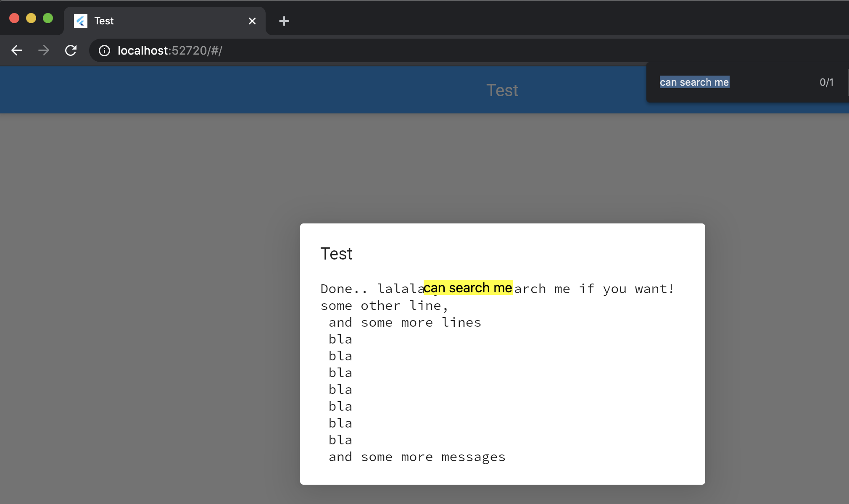This screenshot has width=849, height=504.
Task: Click the green maximize traffic light
Action: click(x=48, y=18)
